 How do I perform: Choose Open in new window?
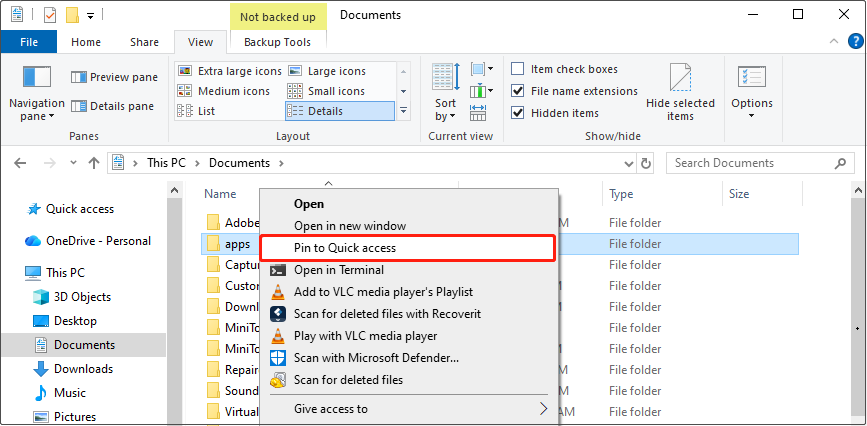coord(409,226)
